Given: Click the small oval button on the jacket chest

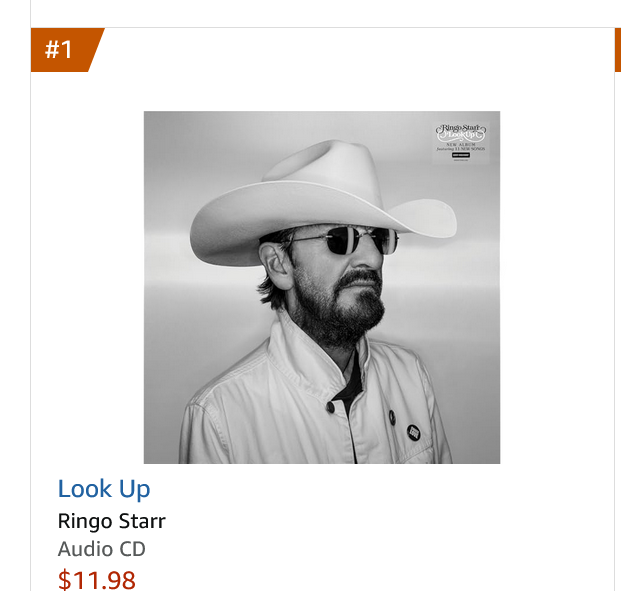Looking at the screenshot, I should 391,416.
